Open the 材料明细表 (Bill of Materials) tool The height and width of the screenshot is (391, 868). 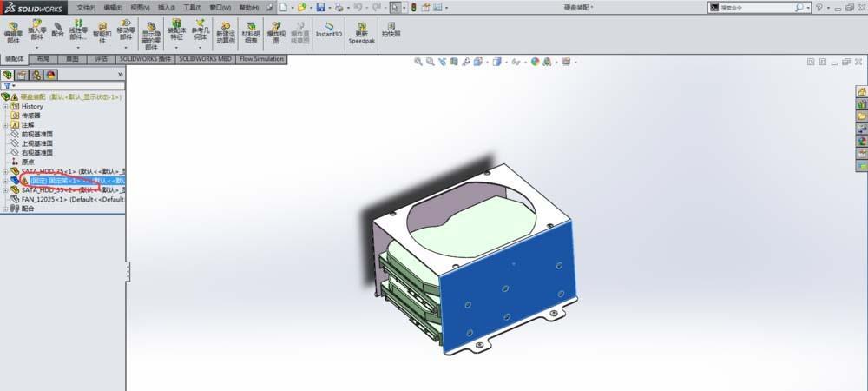point(252,34)
